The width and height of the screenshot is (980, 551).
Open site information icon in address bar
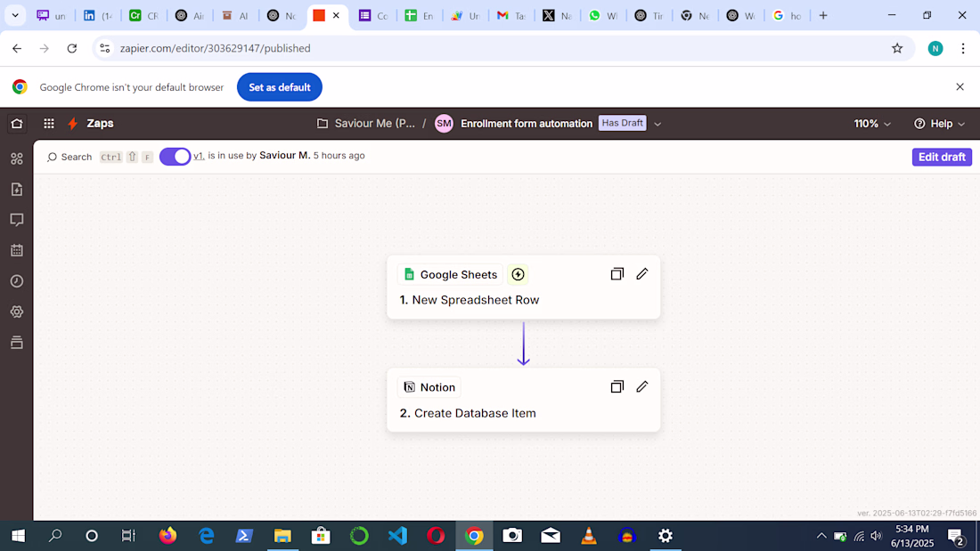point(105,48)
